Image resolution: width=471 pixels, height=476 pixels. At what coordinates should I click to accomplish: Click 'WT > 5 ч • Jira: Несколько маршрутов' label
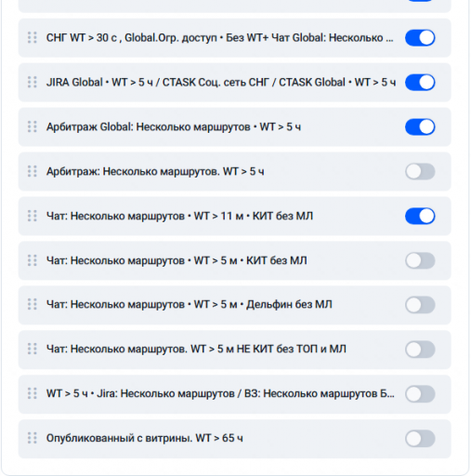(x=140, y=394)
